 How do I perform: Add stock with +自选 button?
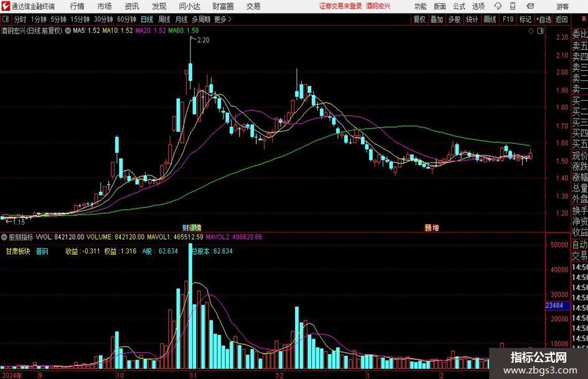point(543,19)
